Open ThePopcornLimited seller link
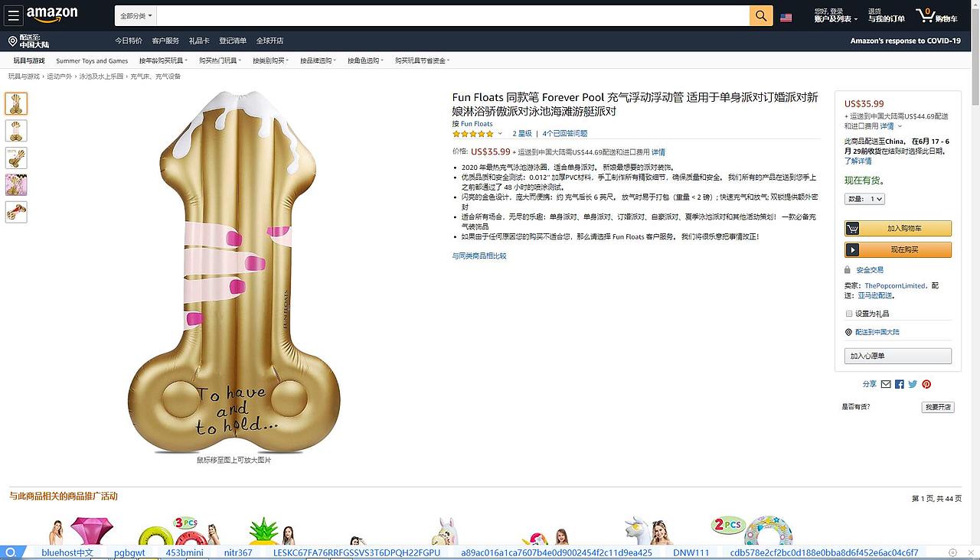The height and width of the screenshot is (560, 980). tap(895, 286)
